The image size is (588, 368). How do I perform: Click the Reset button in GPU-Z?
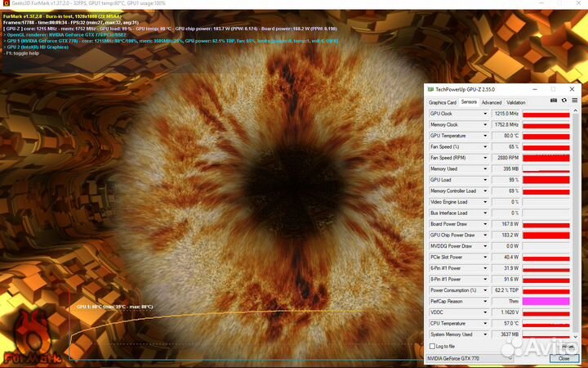565,346
